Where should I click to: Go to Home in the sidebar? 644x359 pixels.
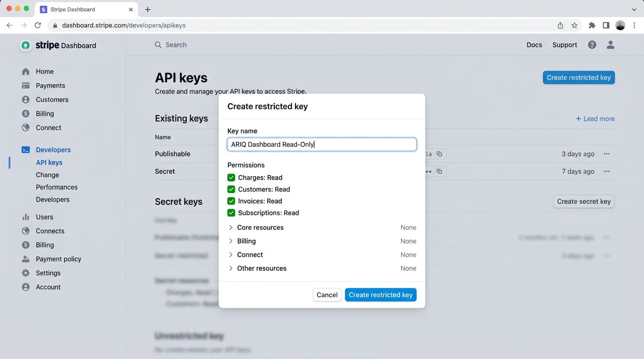pyautogui.click(x=44, y=72)
